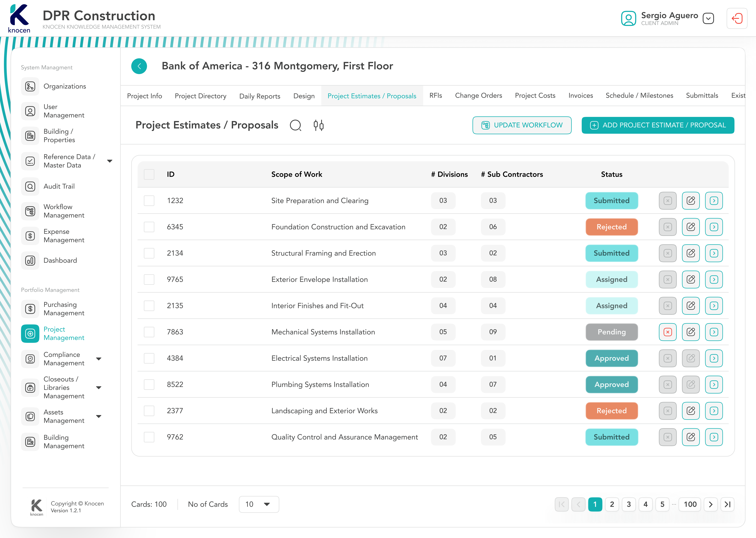Click the logout icon at top right

(x=737, y=19)
